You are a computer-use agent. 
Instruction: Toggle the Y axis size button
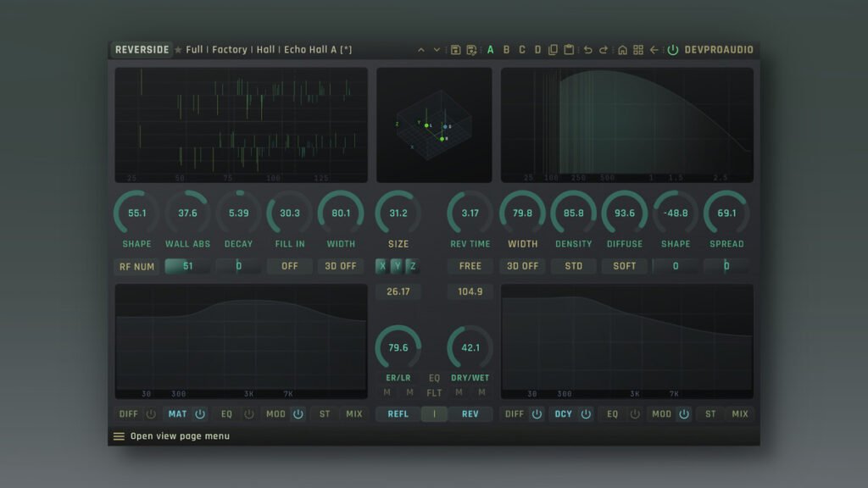pyautogui.click(x=397, y=266)
